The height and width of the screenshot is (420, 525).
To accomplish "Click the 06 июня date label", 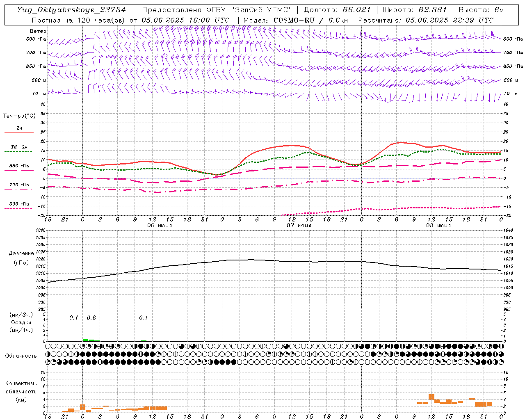I will 160,226.
